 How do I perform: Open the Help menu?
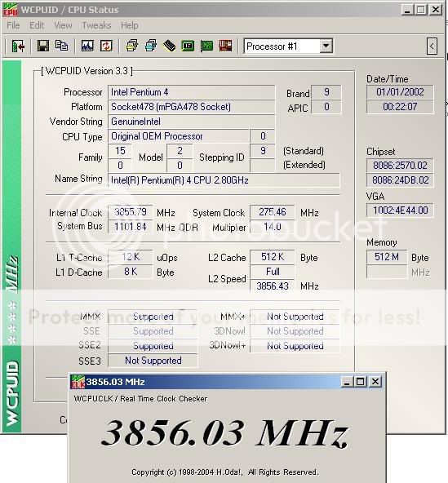(130, 25)
